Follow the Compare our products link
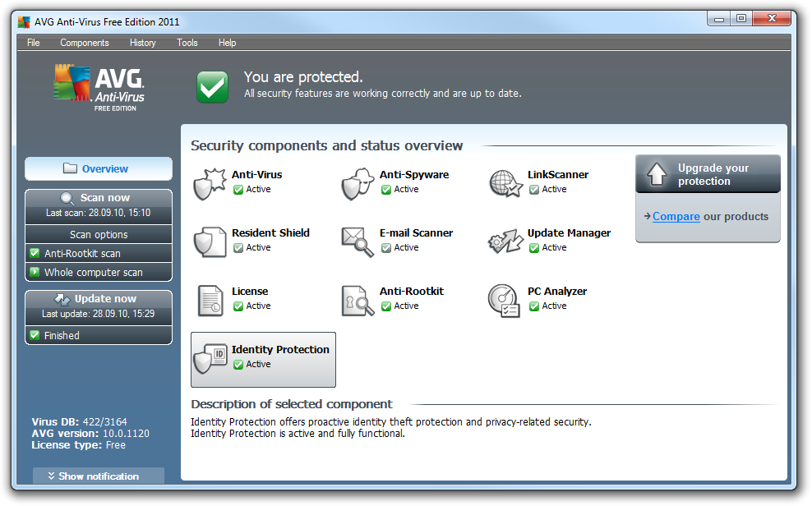812x506 pixels. [x=676, y=217]
